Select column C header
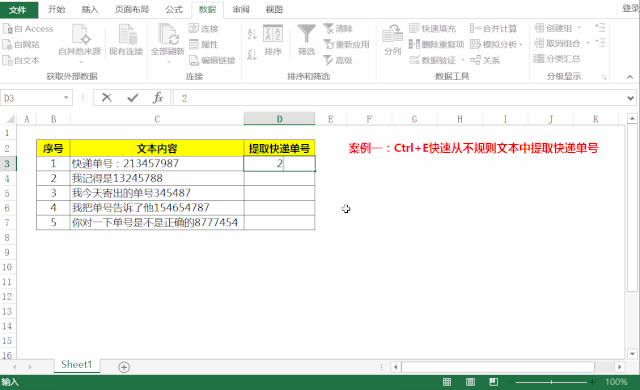The image size is (640, 390). click(x=157, y=119)
